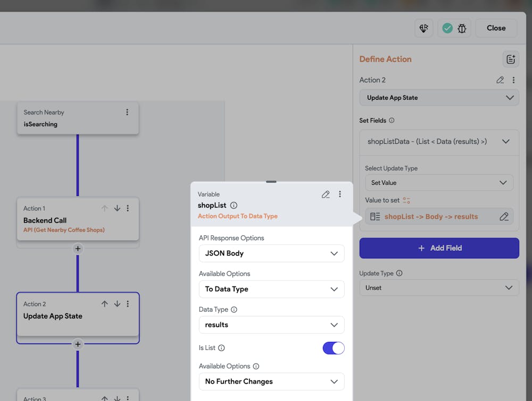
Task: Open the API Response Options JSON Body dropdown
Action: (271, 253)
